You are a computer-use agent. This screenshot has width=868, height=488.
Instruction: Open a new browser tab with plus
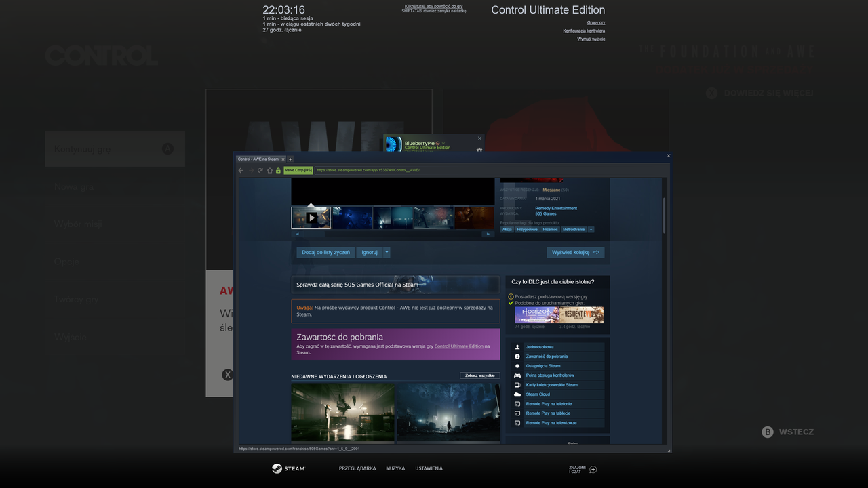pos(290,159)
